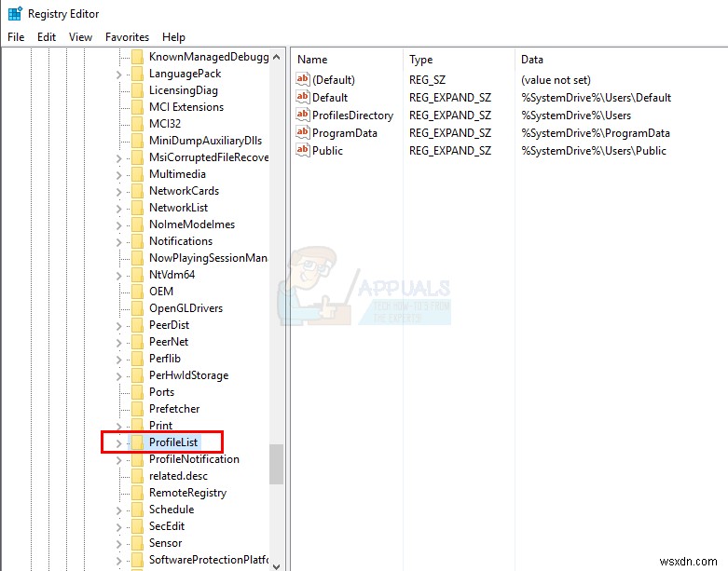Click the Public value's ab icon

pyautogui.click(x=303, y=150)
